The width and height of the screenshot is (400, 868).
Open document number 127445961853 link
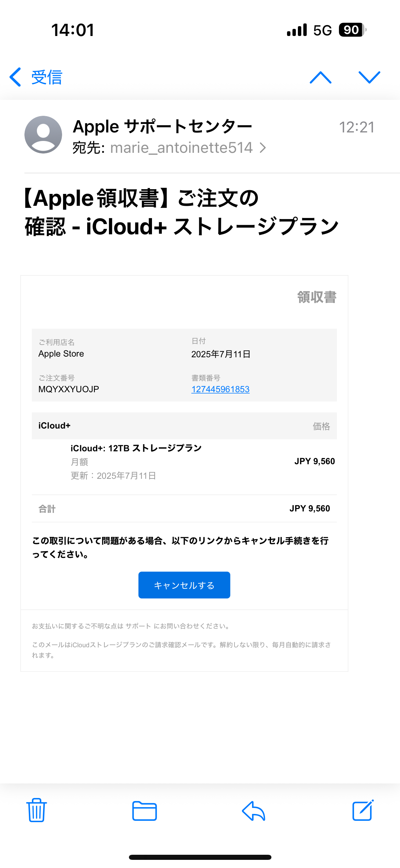220,389
